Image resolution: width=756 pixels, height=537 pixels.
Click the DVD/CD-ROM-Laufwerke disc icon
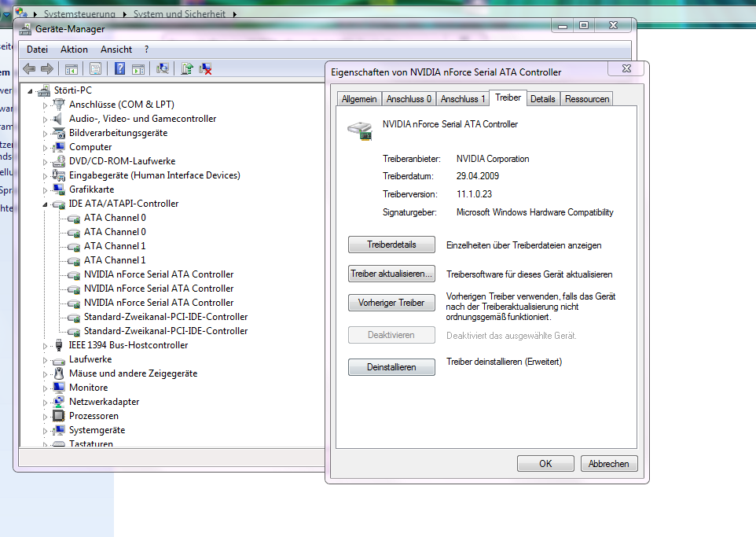point(59,161)
